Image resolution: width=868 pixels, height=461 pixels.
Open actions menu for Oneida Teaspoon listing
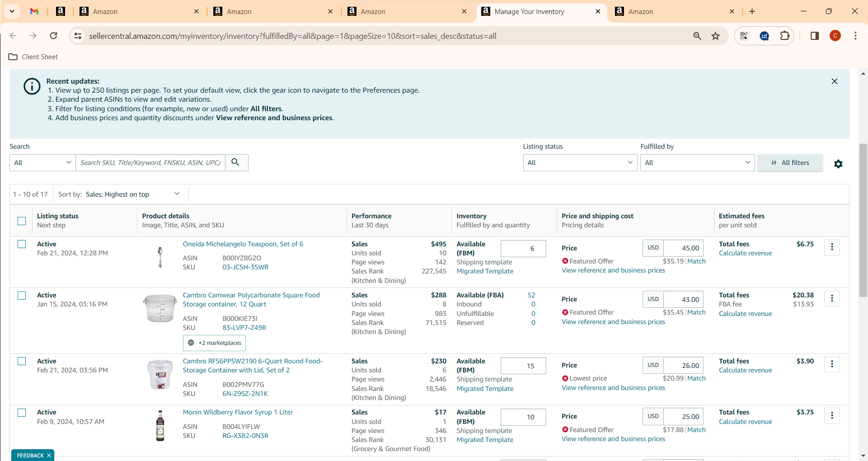coord(832,247)
